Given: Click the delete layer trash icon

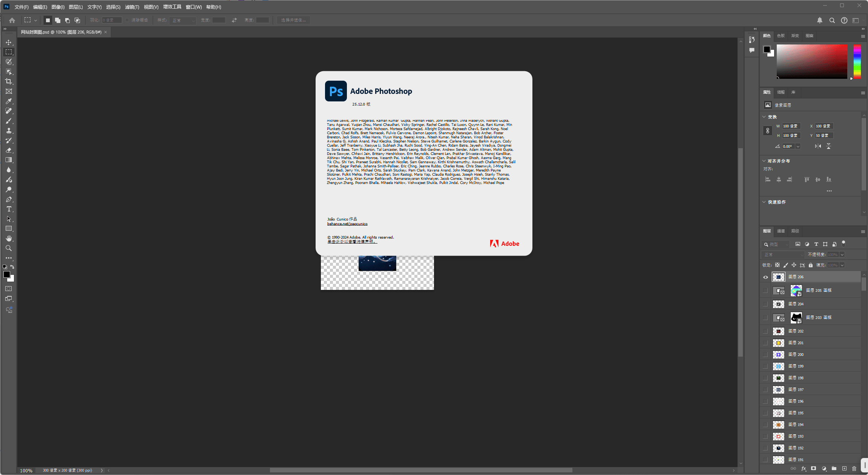Looking at the screenshot, I should pyautogui.click(x=854, y=469).
